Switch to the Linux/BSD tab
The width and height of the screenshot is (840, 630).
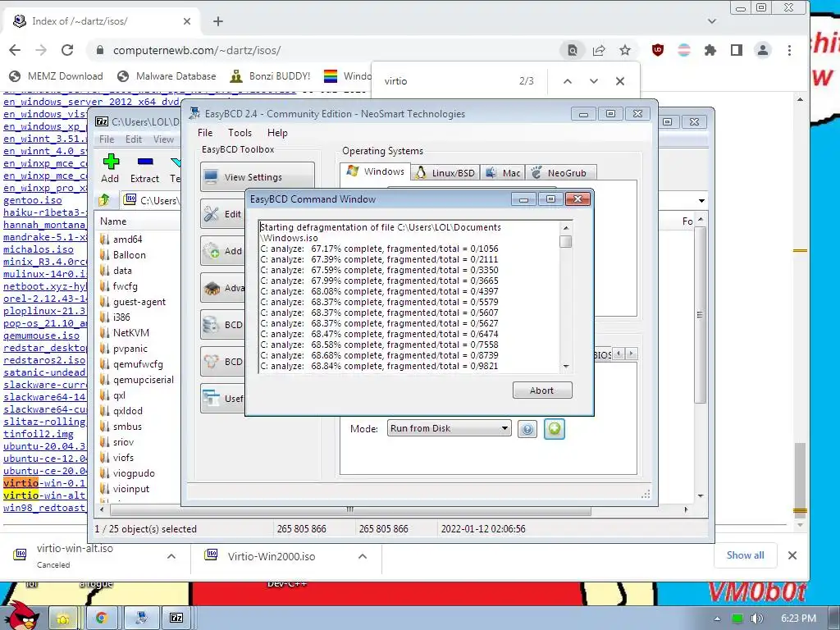click(445, 173)
